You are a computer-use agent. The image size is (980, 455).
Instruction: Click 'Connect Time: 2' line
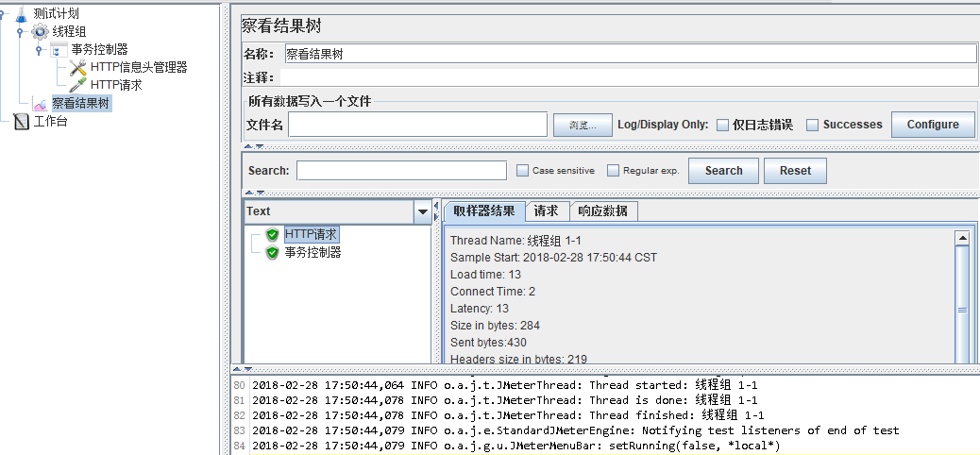click(x=493, y=292)
